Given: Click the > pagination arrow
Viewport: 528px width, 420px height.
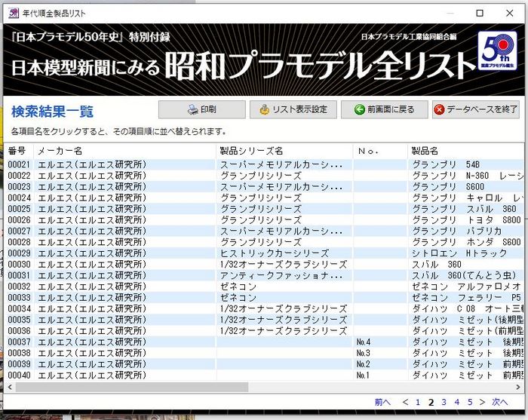Looking at the screenshot, I should point(482,402).
